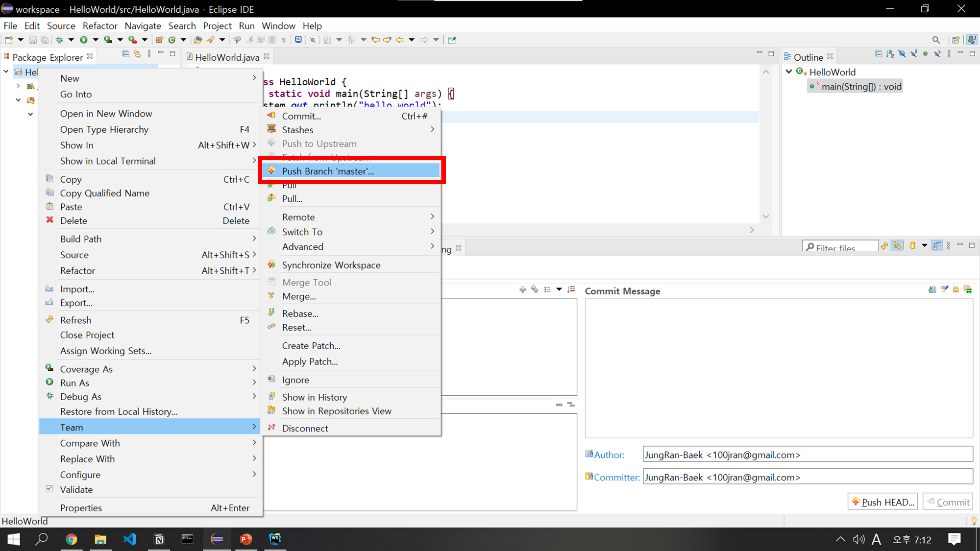Viewport: 980px width, 551px height.
Task: Click the Add Change-Id icon in Commit Message
Action: 968,289
